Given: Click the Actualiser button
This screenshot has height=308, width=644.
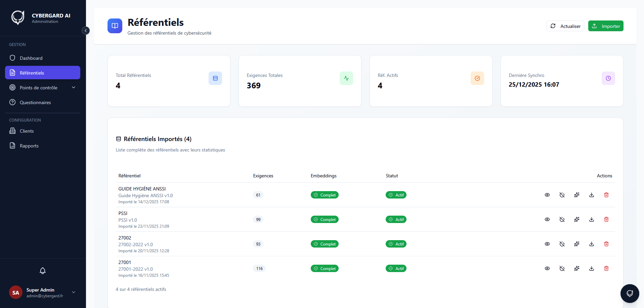Looking at the screenshot, I should [565, 26].
